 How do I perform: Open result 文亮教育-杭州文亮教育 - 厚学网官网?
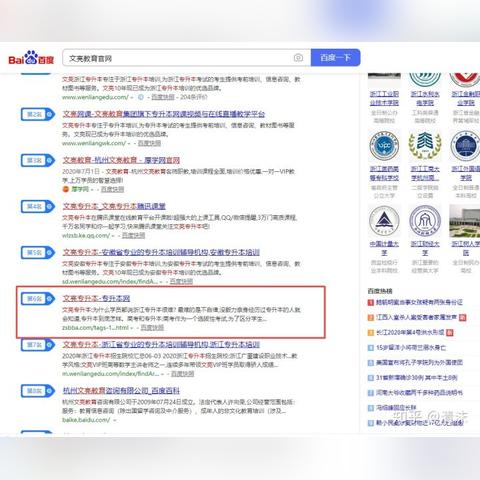click(121, 160)
